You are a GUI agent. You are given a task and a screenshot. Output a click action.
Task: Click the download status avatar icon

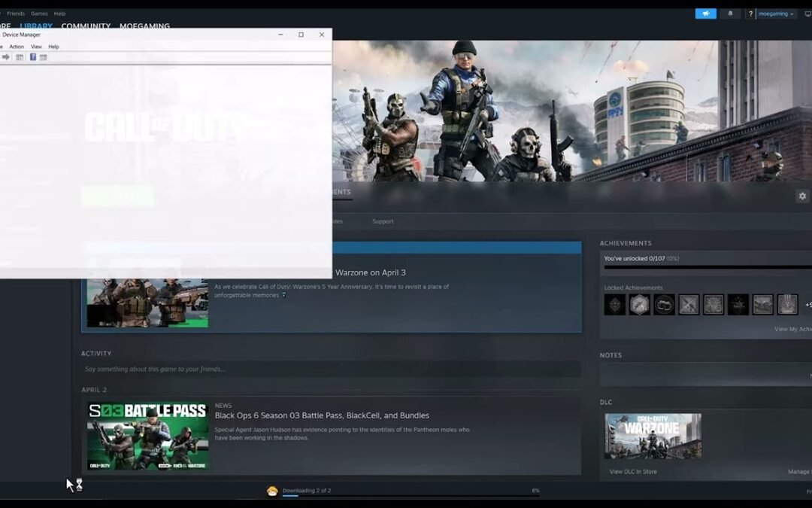click(272, 490)
